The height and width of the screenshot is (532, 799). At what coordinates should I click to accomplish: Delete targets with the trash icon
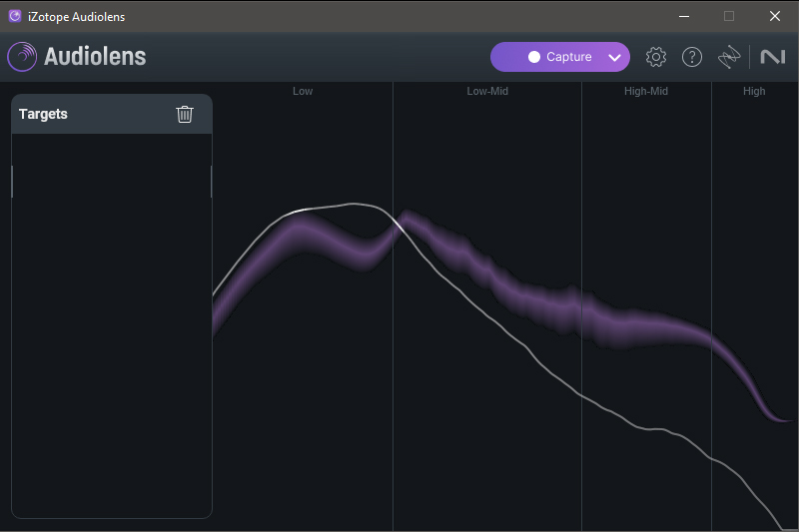(x=185, y=114)
